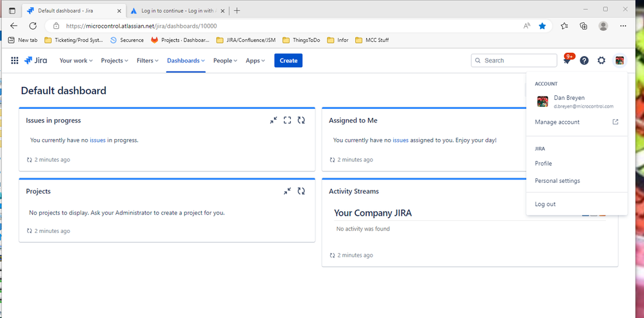Click the site lock icon in the address bar

57,26
